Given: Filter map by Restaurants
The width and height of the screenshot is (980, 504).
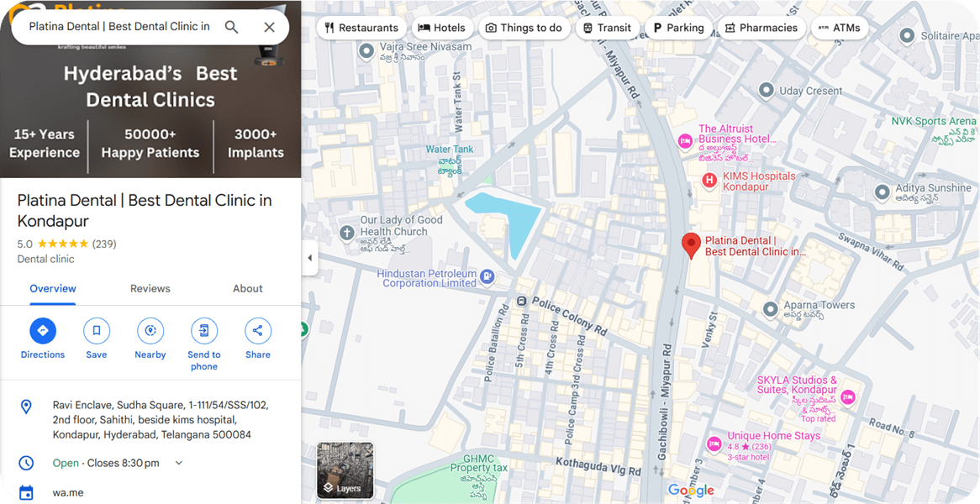Looking at the screenshot, I should point(361,28).
